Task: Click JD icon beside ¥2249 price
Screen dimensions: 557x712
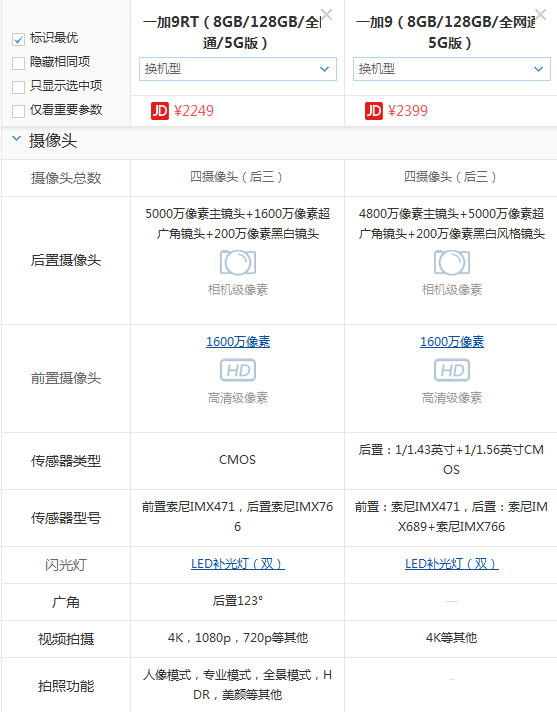Action: pyautogui.click(x=160, y=111)
